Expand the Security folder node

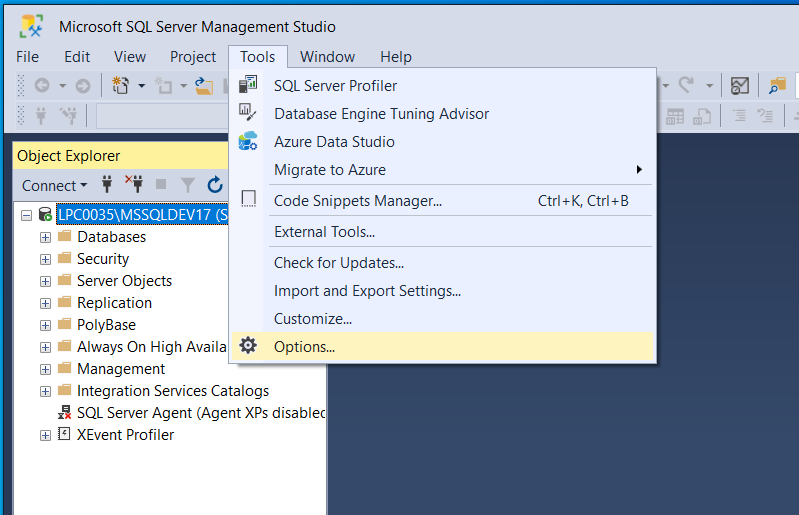(45, 259)
